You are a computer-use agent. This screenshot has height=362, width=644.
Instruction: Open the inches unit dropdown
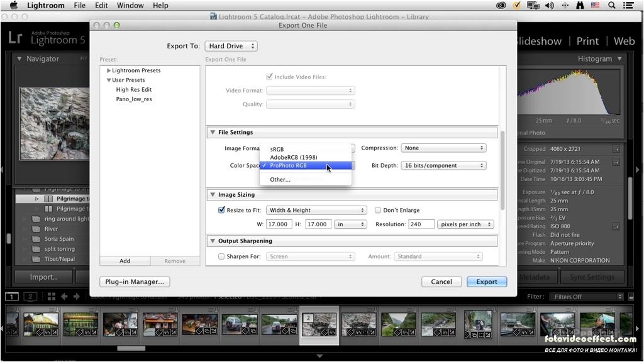350,224
